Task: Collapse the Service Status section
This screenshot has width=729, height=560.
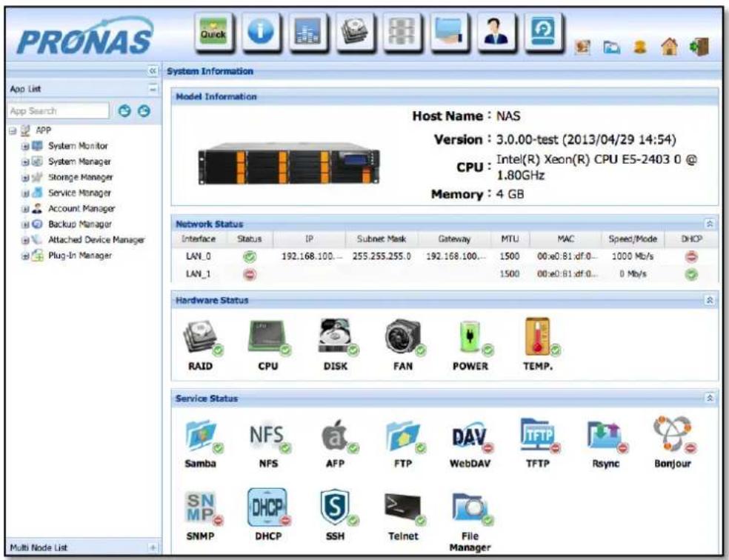Action: click(710, 399)
